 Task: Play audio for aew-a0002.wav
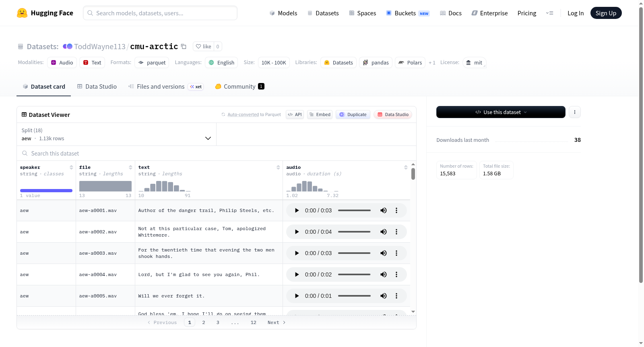297,232
